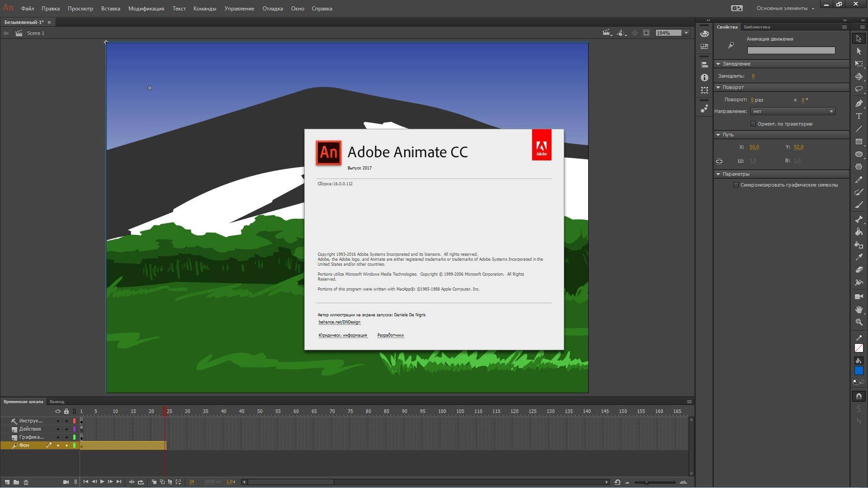Select the Rectangle tool

pyautogui.click(x=859, y=141)
